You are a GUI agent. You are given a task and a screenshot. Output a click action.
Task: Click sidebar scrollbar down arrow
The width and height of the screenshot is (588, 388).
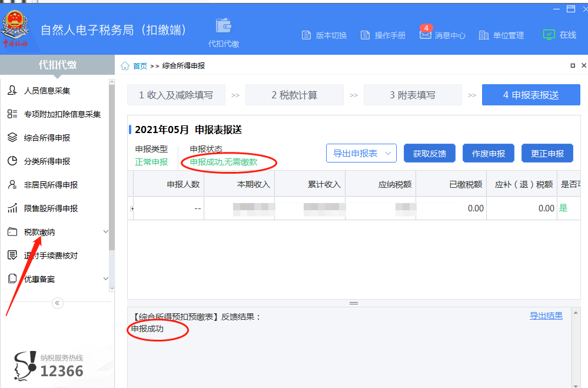(112, 289)
